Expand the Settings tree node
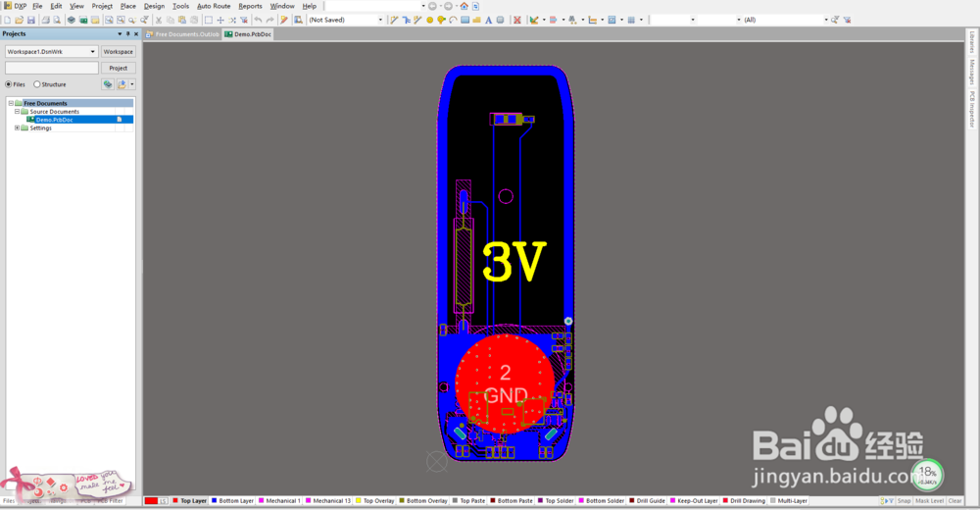The height and width of the screenshot is (510, 980). (17, 127)
